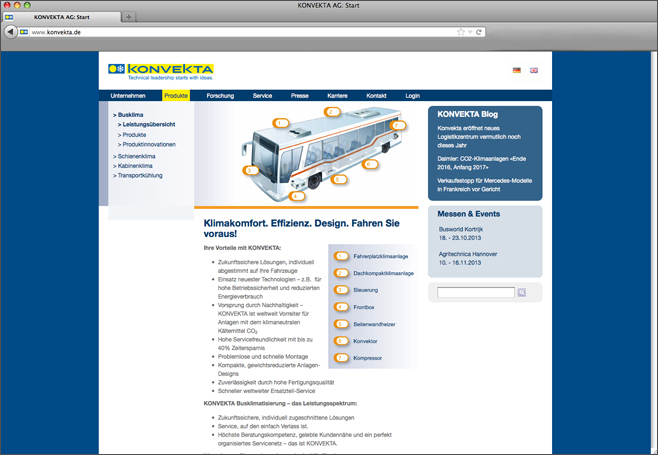
Task: Click legend icon 2 beside Dachkompaktklimaanlage
Action: tap(341, 273)
